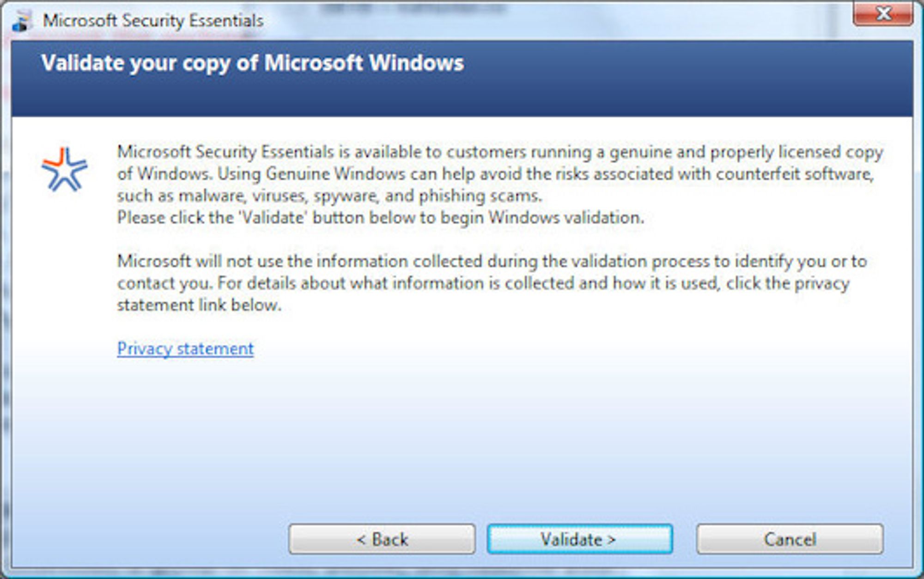Click the Genuine Windows star icon
The height and width of the screenshot is (579, 924).
(x=64, y=169)
